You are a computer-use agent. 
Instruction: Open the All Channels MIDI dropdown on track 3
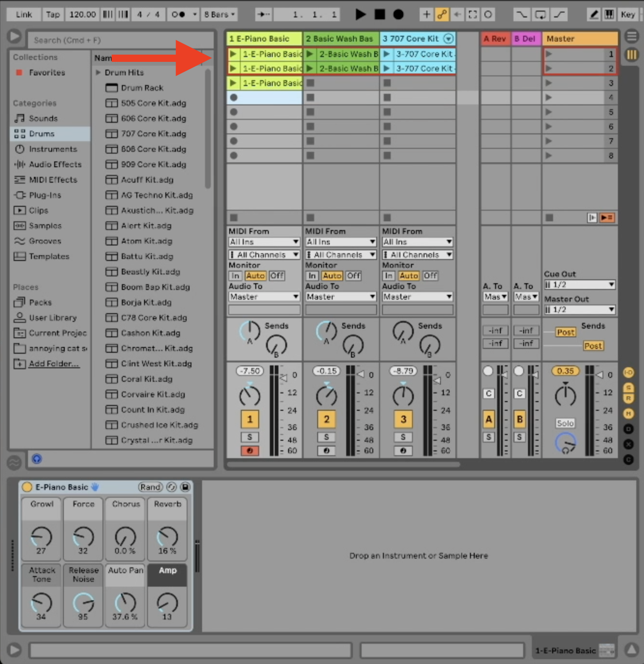417,254
